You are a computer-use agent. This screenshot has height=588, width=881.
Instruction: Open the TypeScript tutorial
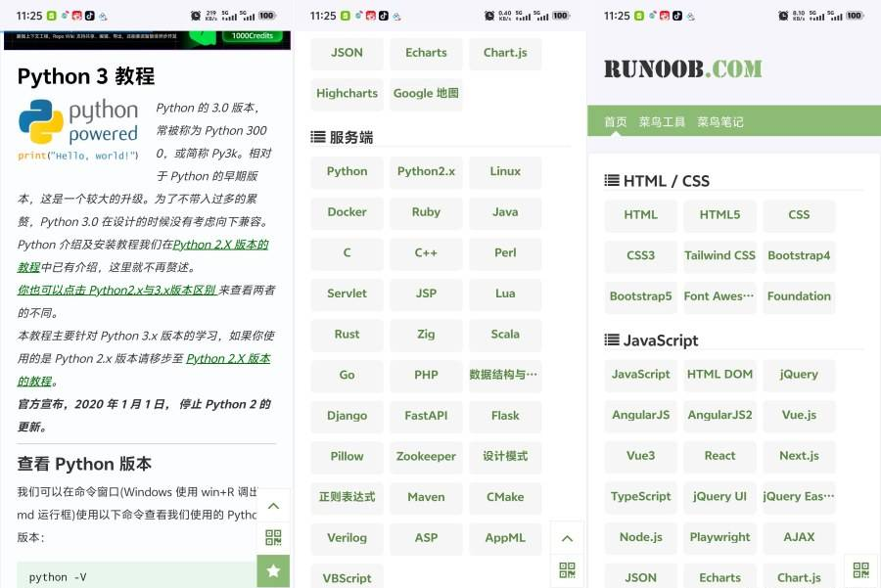[x=640, y=497]
